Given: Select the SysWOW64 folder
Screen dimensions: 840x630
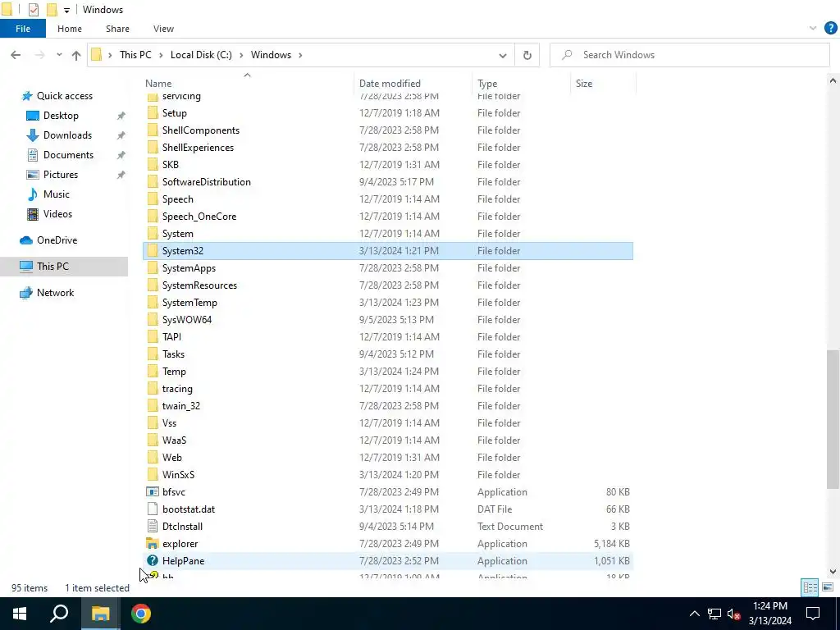Looking at the screenshot, I should tap(388, 319).
